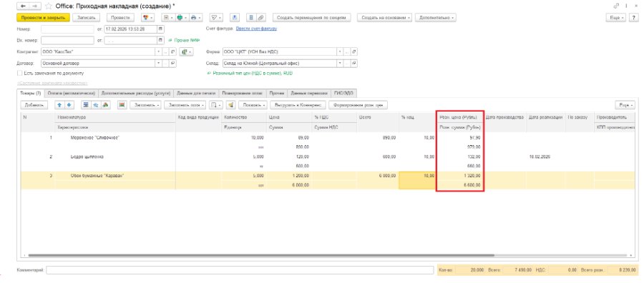Viewport: 644px width, 283px height.
Task: Move selected row down with blue arrow
Action: click(x=69, y=105)
